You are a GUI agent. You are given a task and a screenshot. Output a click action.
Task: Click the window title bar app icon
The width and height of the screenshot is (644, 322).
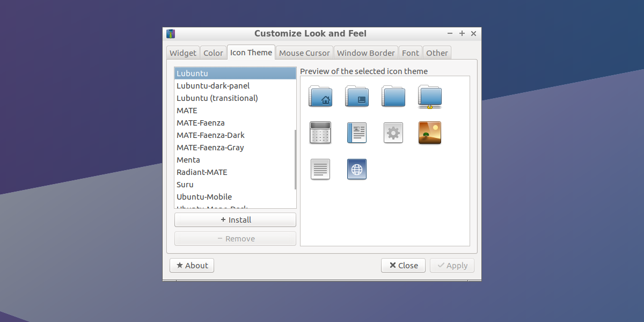[171, 34]
